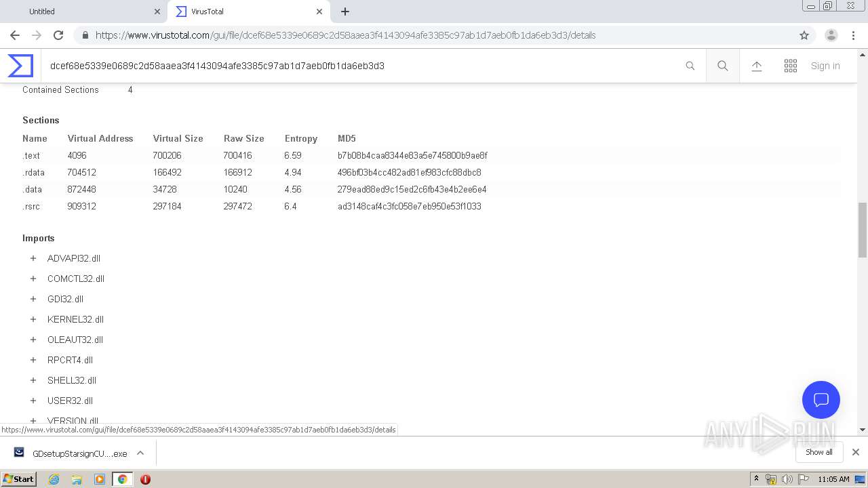Dismiss the downloads bar with X

click(x=856, y=452)
